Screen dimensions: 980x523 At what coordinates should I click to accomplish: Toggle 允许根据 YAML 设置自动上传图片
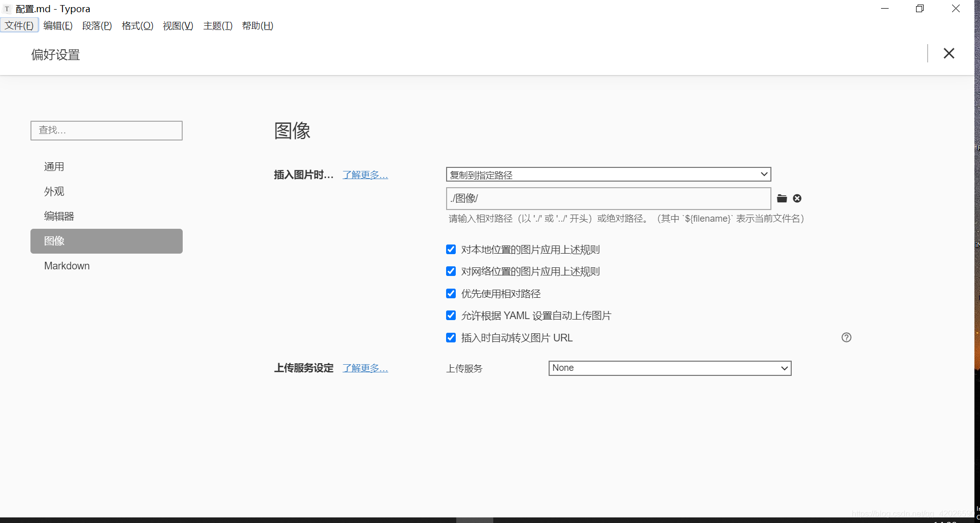point(451,315)
